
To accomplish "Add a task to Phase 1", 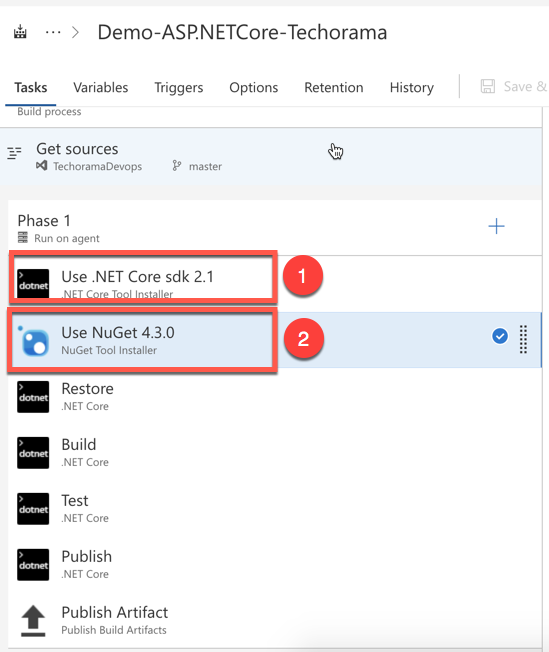I will coord(496,226).
